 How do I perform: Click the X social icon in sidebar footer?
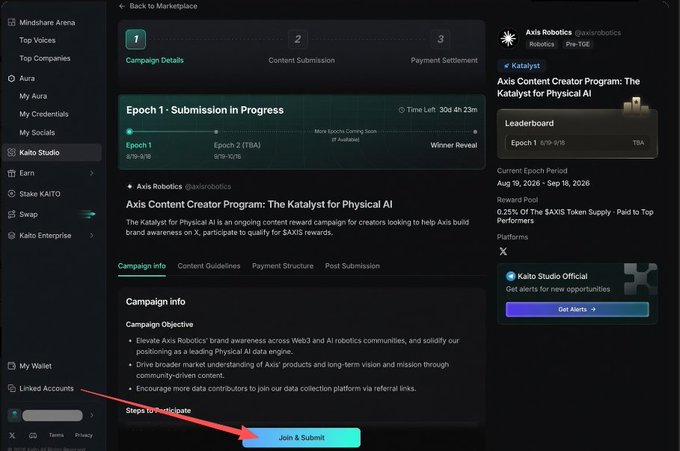12,435
